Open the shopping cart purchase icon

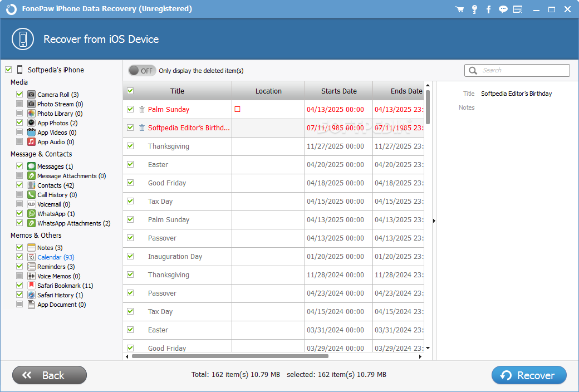coord(460,9)
